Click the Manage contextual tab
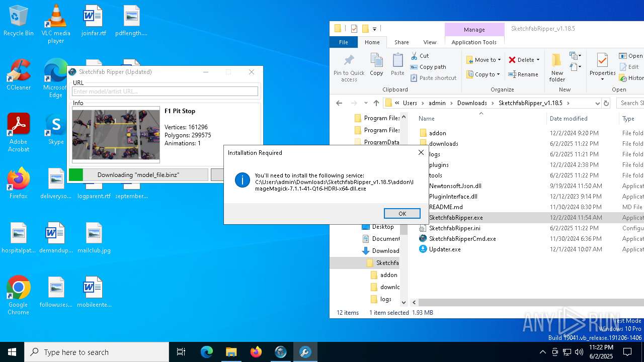This screenshot has height=362, width=644. pos(474,30)
